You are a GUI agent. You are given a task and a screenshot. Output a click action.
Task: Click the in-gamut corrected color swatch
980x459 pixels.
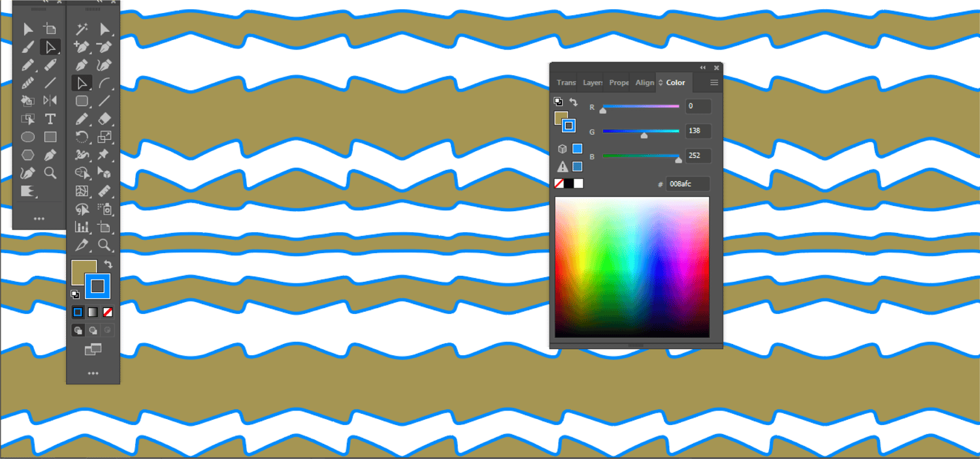point(577,167)
